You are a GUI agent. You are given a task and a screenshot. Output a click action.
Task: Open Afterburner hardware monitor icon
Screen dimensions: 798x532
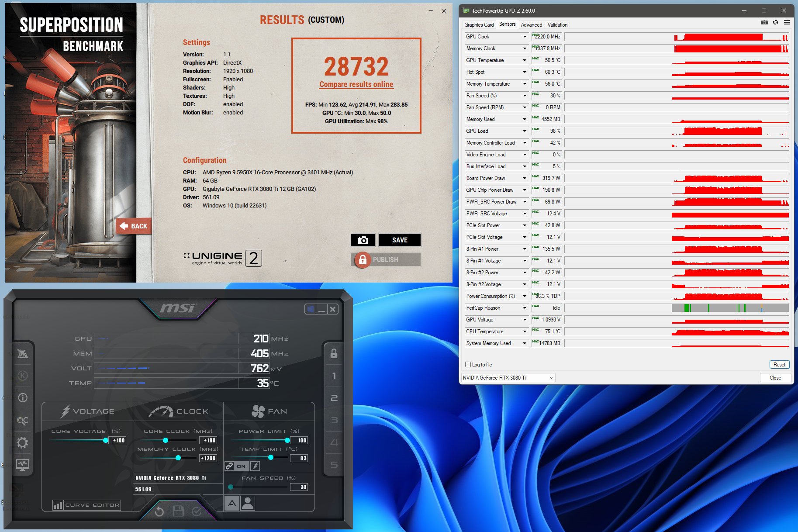click(23, 465)
